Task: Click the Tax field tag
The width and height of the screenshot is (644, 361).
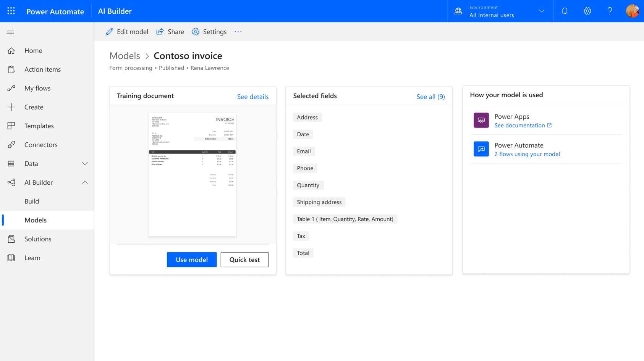Action: click(x=301, y=236)
